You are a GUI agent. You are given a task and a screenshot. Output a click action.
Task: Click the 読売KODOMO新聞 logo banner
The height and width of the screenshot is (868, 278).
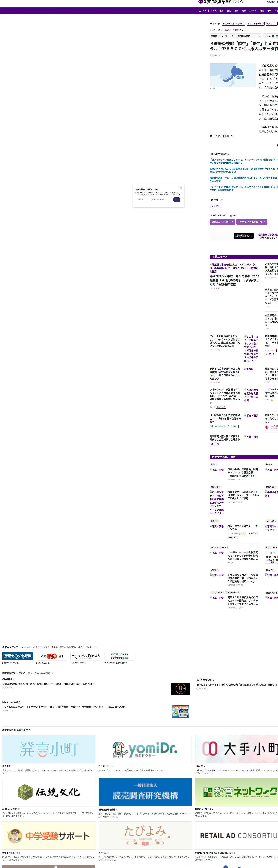[18, 656]
